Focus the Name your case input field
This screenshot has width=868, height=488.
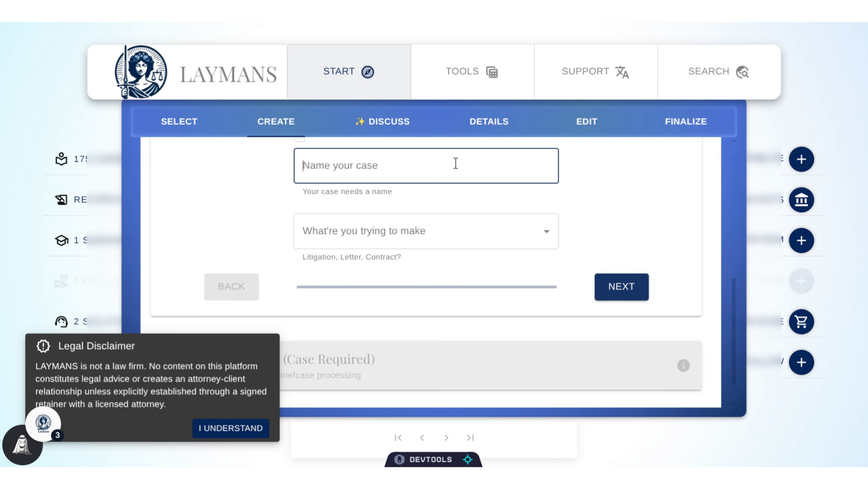pyautogui.click(x=426, y=166)
